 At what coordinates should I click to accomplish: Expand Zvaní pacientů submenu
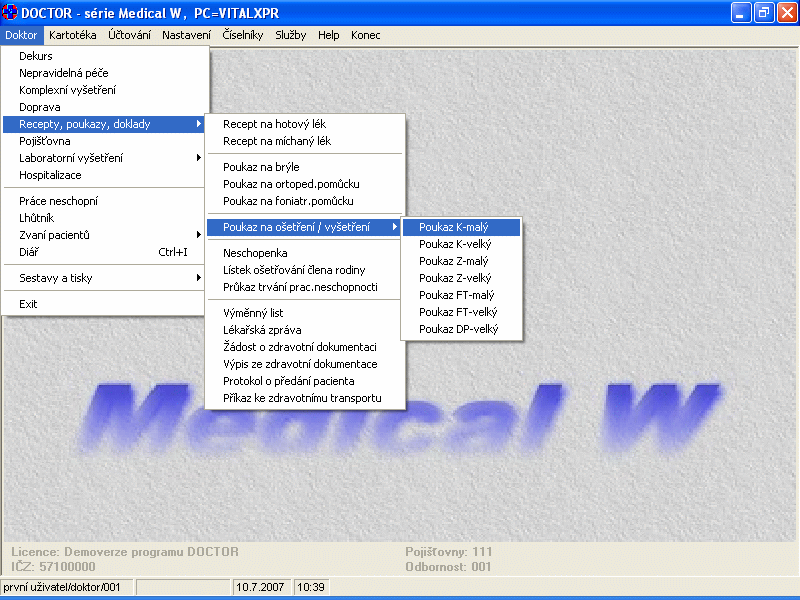[x=104, y=235]
